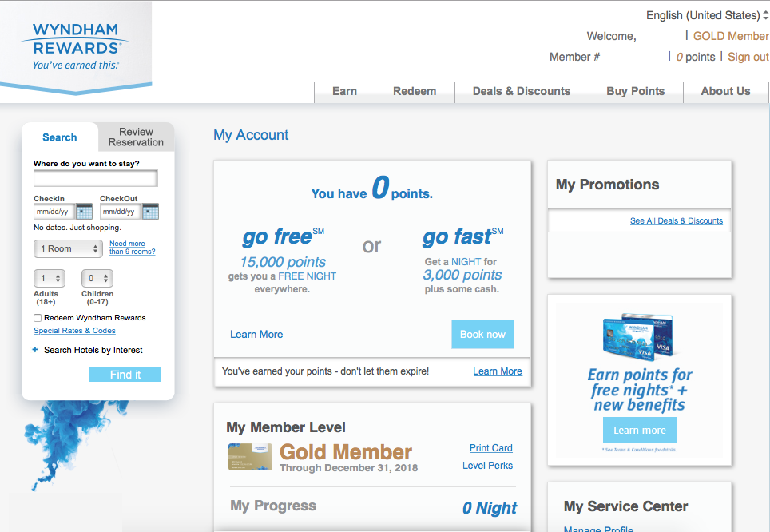This screenshot has height=532, width=770.
Task: Open the Buy Points menu
Action: click(636, 91)
